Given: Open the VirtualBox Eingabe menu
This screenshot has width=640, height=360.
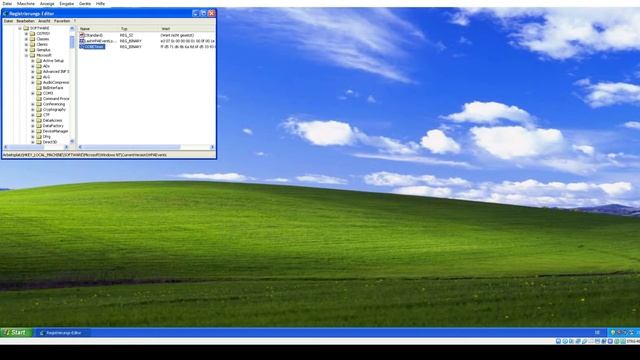Looking at the screenshot, I should click(67, 4).
